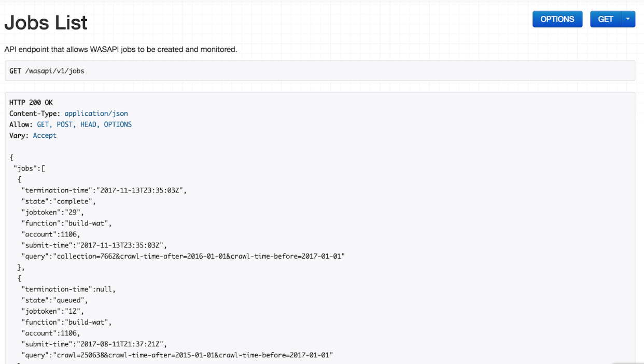Click the query line with crawl=250638

[177, 355]
